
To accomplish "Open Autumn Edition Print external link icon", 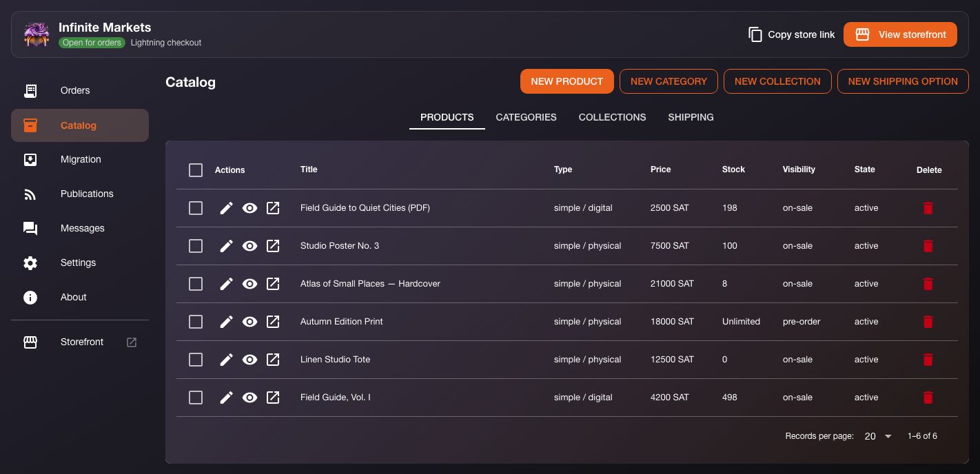I will [273, 322].
